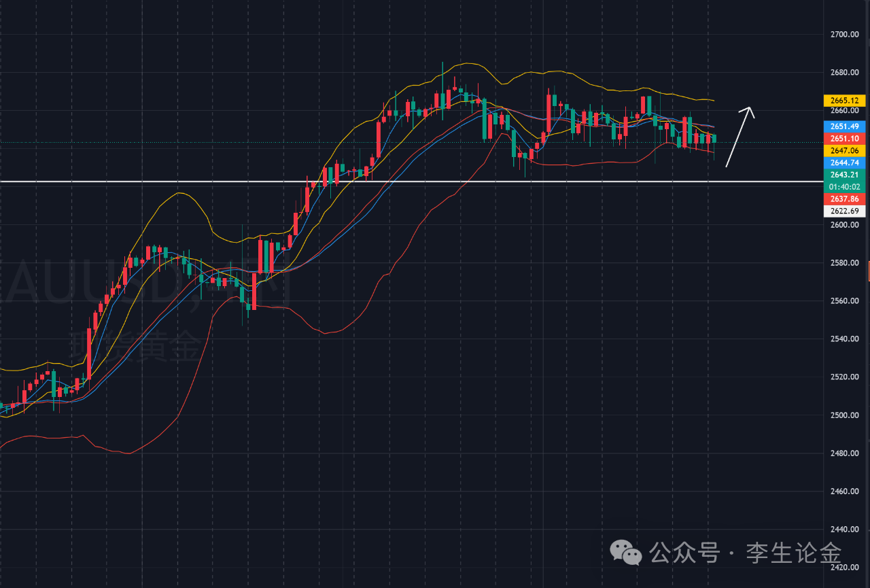
Task: Click the 李生论金 watermark text
Action: point(794,552)
